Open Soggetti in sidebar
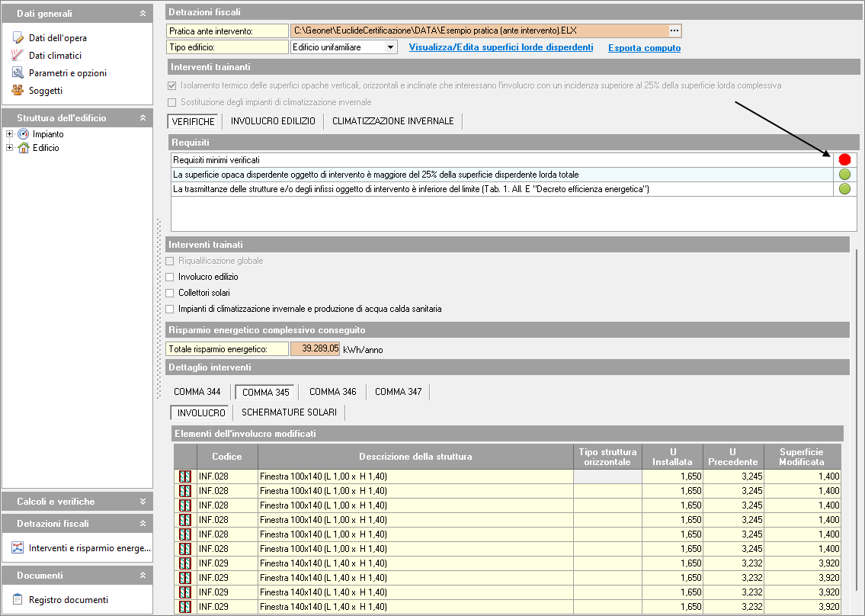The height and width of the screenshot is (616, 865). pos(46,91)
